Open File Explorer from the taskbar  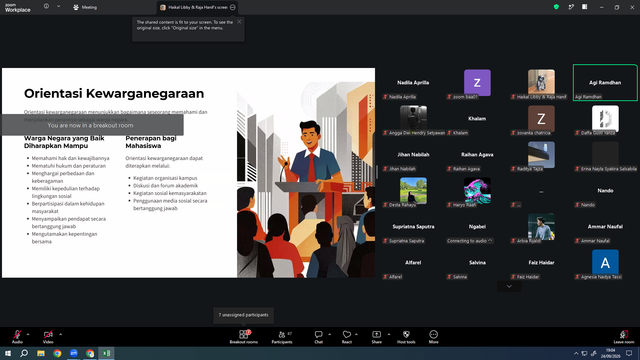click(41, 353)
